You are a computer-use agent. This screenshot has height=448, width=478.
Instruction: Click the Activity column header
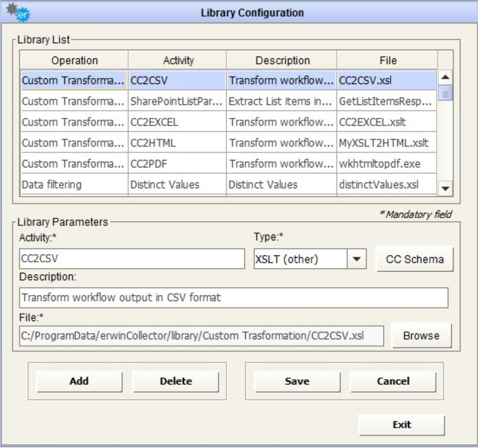coord(178,61)
